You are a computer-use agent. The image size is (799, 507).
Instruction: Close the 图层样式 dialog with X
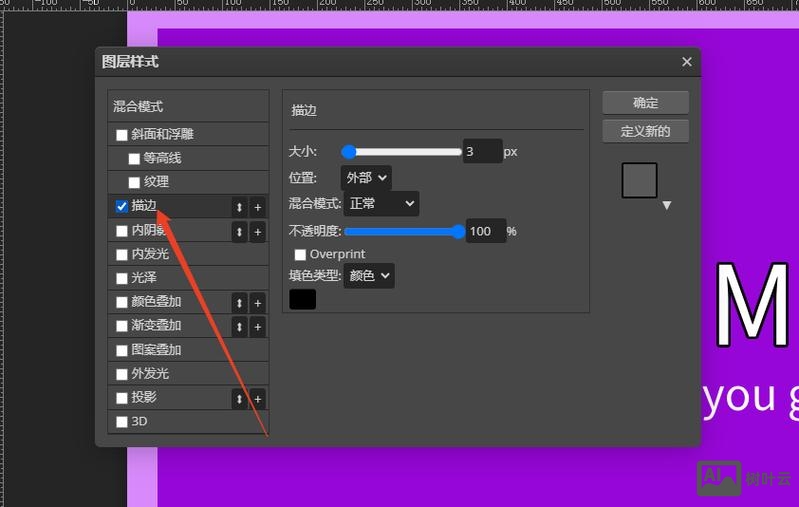(686, 62)
